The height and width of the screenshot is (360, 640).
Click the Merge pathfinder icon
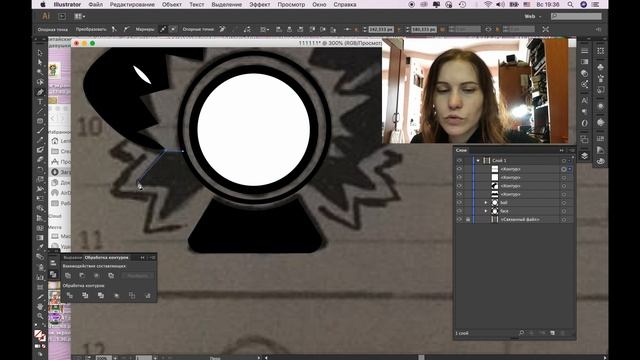click(x=101, y=295)
